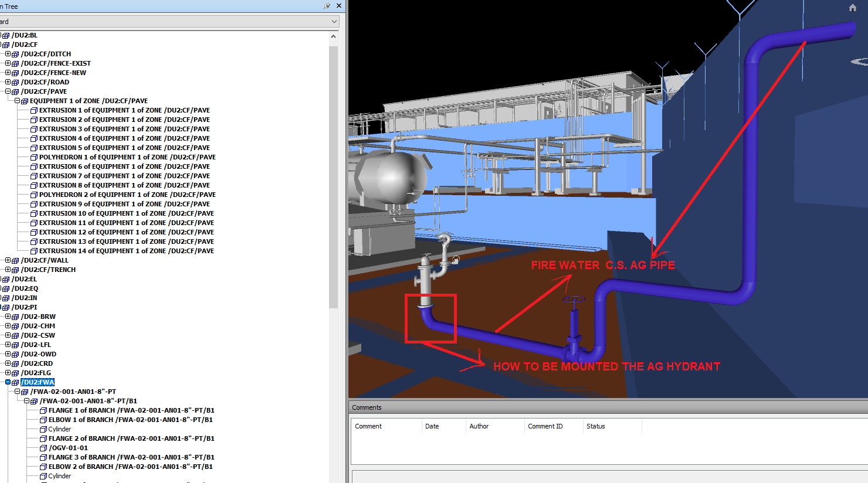Click the icon beside /DU2-CSW node

[x=15, y=336]
